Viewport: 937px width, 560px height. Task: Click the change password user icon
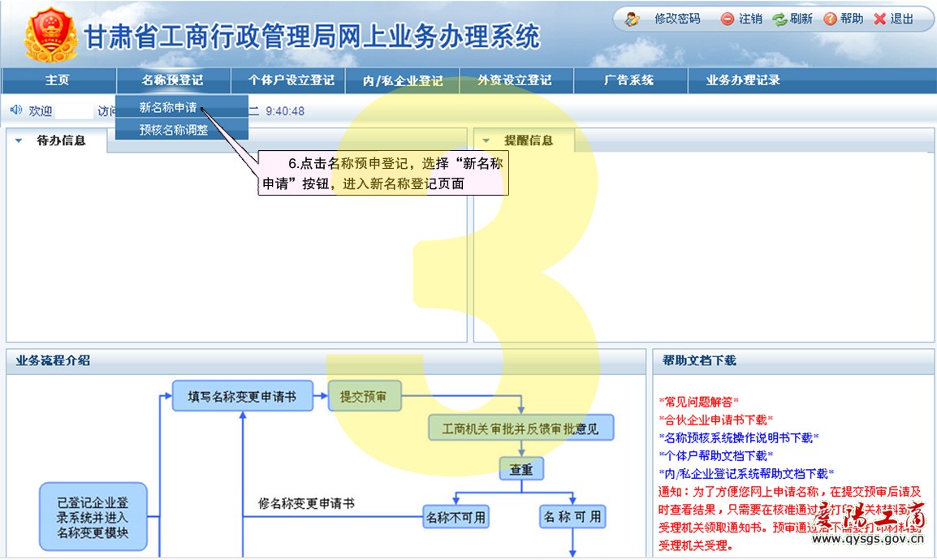(x=633, y=19)
